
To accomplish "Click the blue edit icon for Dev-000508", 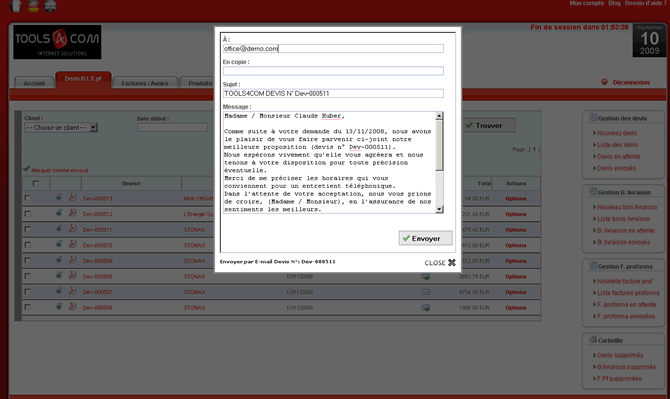I will pyautogui.click(x=59, y=276).
